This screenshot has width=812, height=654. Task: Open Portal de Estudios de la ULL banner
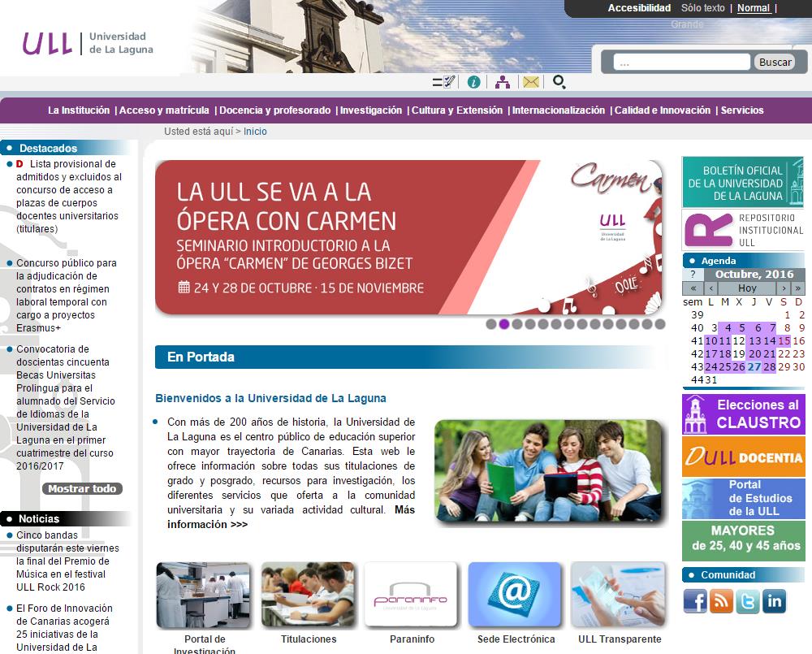pos(744,499)
